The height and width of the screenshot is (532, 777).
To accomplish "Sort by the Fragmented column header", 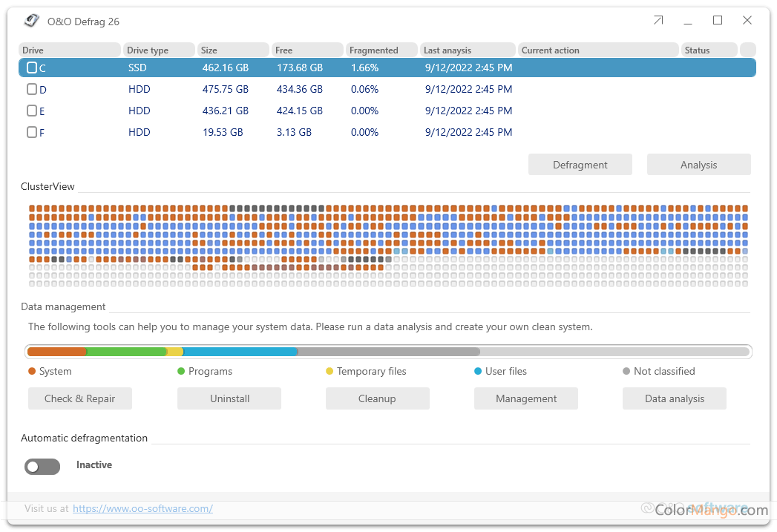I will (381, 50).
